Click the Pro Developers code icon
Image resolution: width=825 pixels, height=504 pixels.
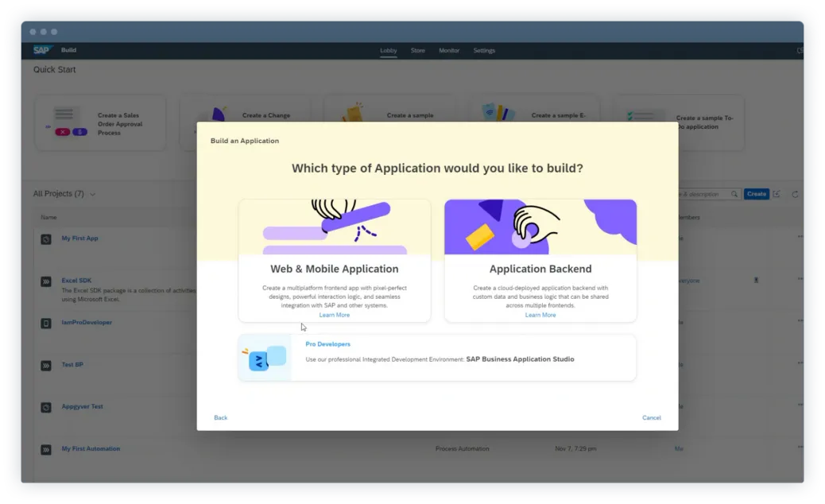click(x=264, y=358)
